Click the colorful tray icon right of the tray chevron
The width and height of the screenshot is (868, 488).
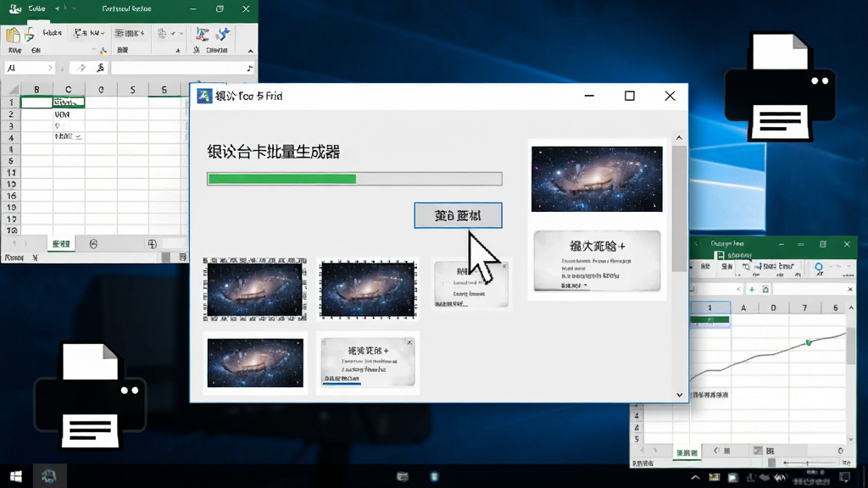point(715,477)
